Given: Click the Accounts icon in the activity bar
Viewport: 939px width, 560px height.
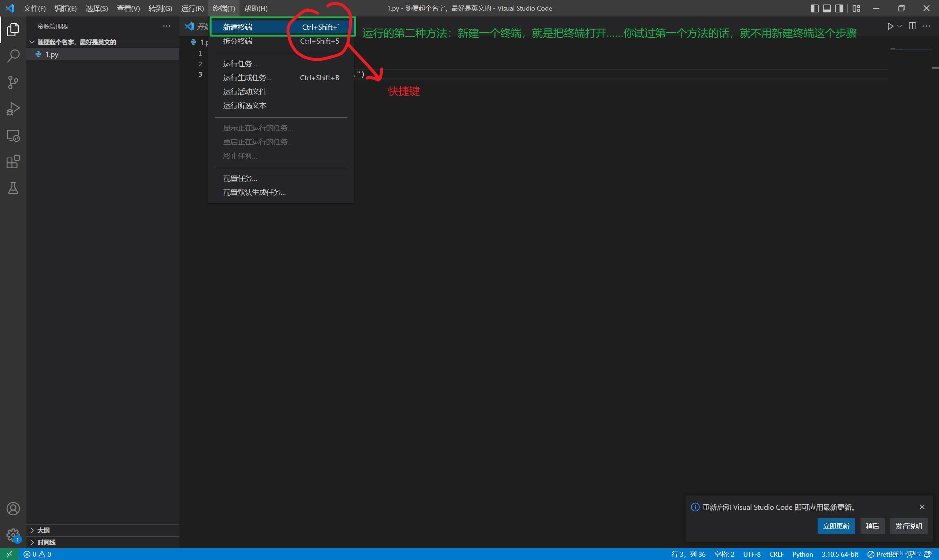Looking at the screenshot, I should tap(13, 509).
